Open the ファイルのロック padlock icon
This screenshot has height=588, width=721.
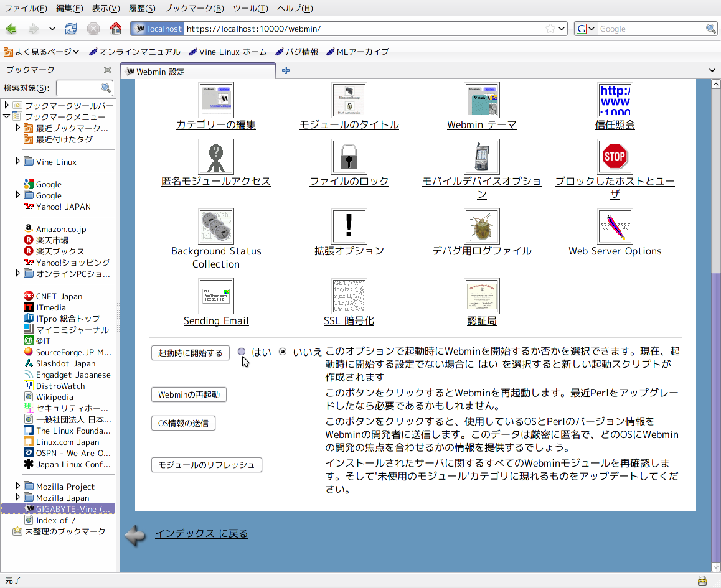click(349, 157)
